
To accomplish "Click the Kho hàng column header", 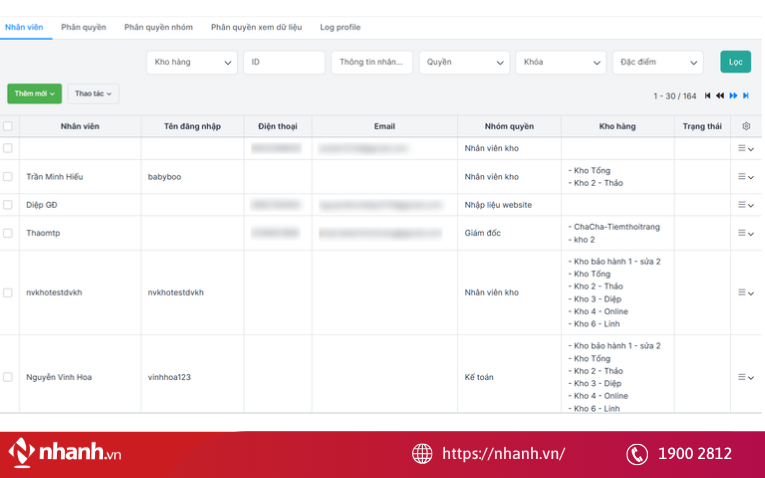I will 618,126.
